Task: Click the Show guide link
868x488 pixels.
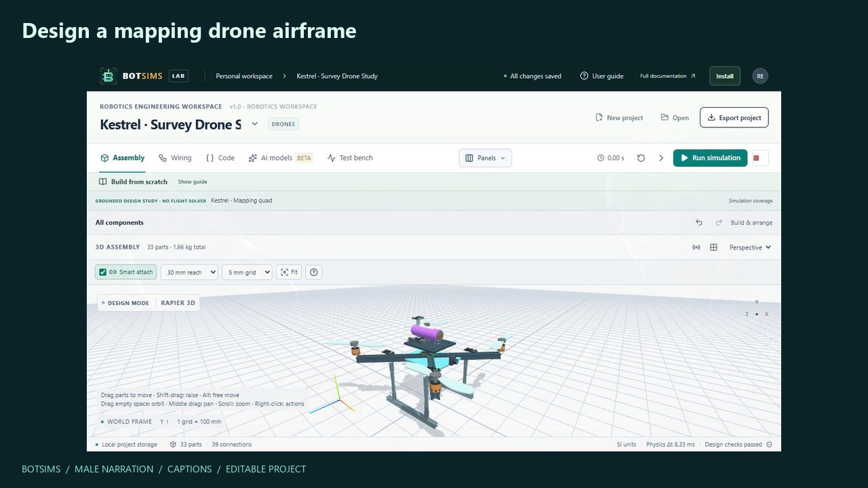Action: [193, 182]
